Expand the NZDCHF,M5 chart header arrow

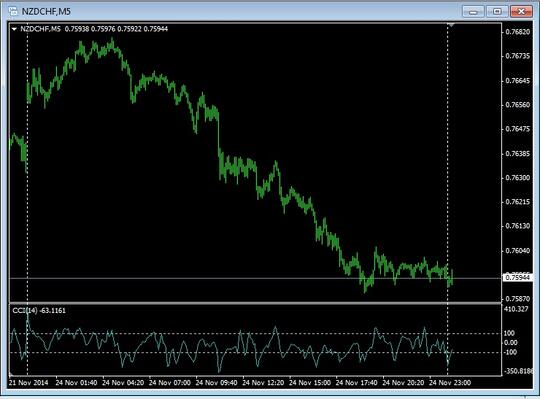(14, 29)
